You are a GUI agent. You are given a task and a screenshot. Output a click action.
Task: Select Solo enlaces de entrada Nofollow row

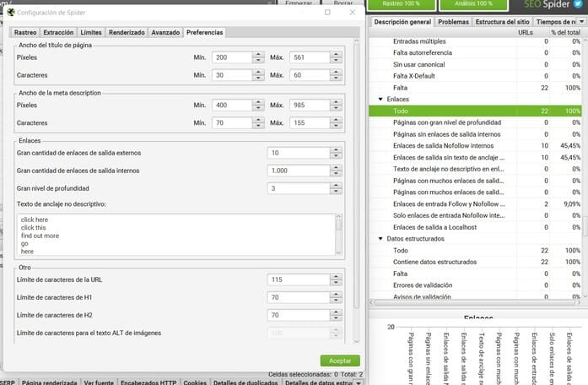475,215
